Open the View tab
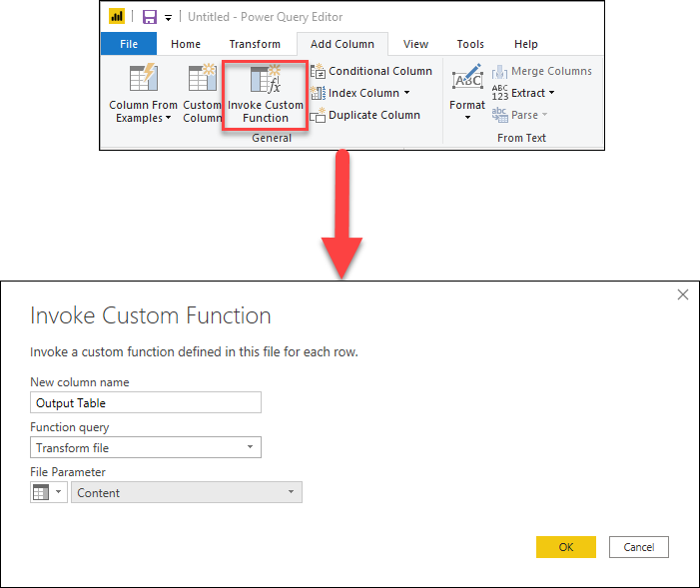700x588 pixels. 415,44
